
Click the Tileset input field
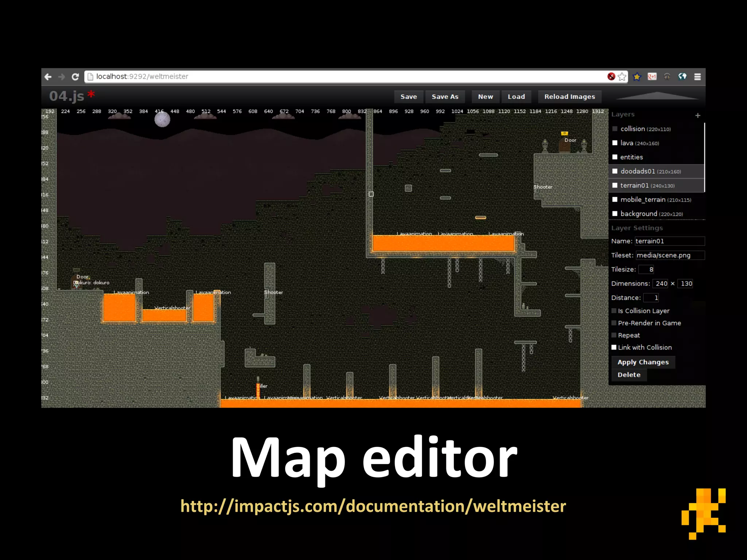pos(670,255)
